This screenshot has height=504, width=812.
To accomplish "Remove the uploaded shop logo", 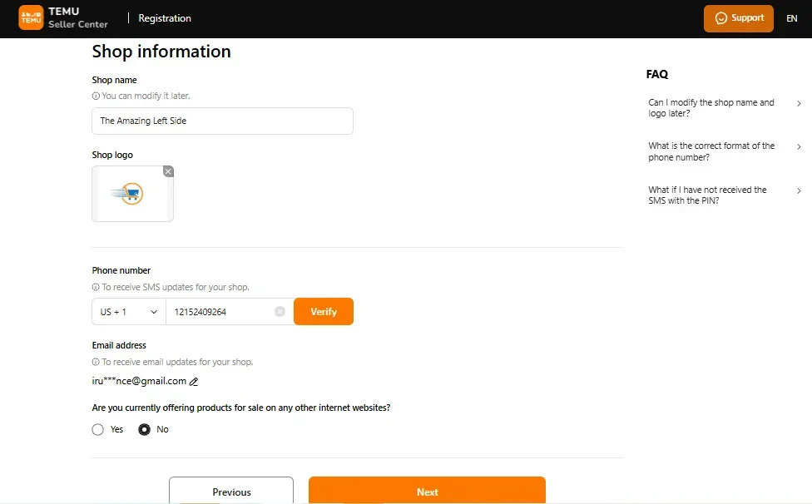I will tap(168, 170).
